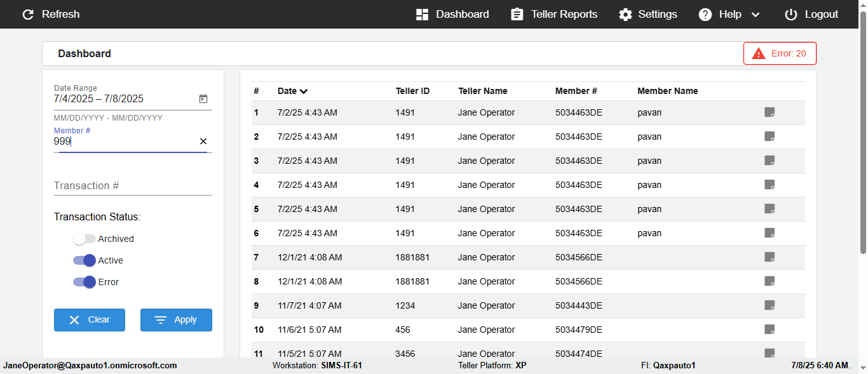
Task: Disable the Active status toggle
Action: pos(84,260)
